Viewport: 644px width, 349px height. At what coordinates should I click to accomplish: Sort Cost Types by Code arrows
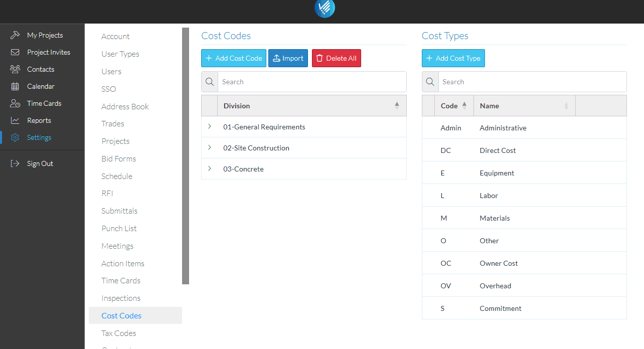pyautogui.click(x=464, y=106)
